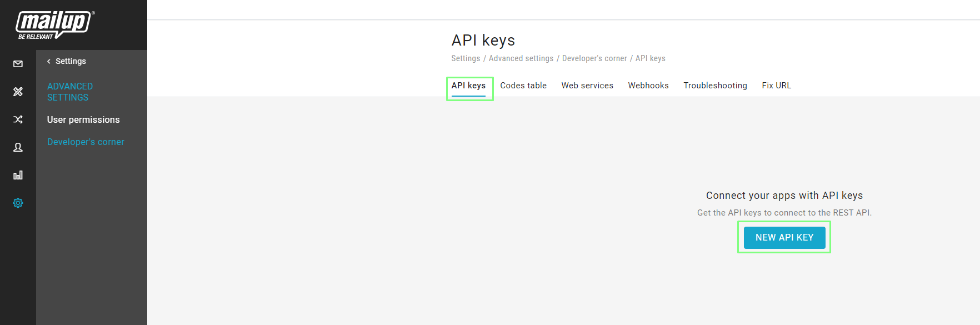The width and height of the screenshot is (980, 325).
Task: Select the Fix URL tab
Action: (776, 86)
